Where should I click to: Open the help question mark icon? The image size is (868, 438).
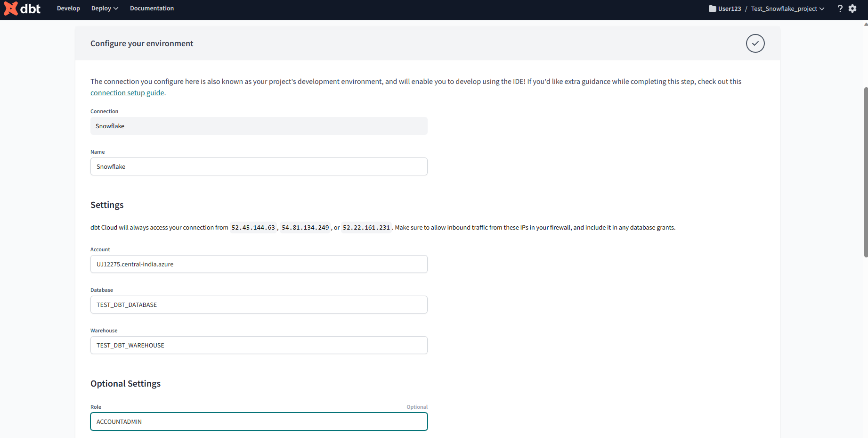(840, 8)
